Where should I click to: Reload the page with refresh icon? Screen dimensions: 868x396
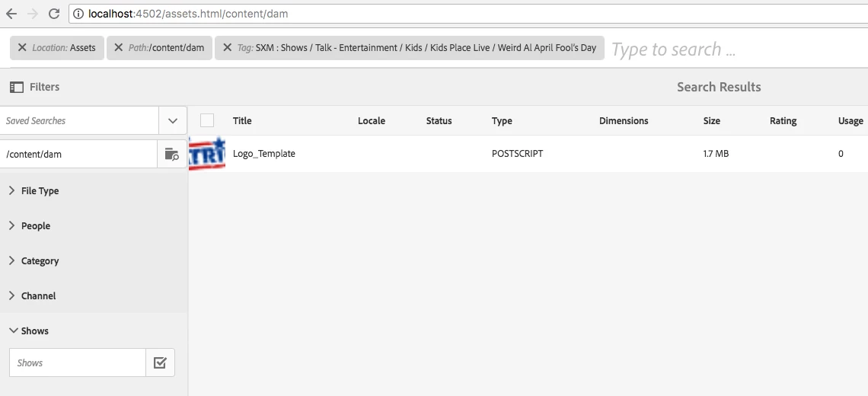[54, 14]
